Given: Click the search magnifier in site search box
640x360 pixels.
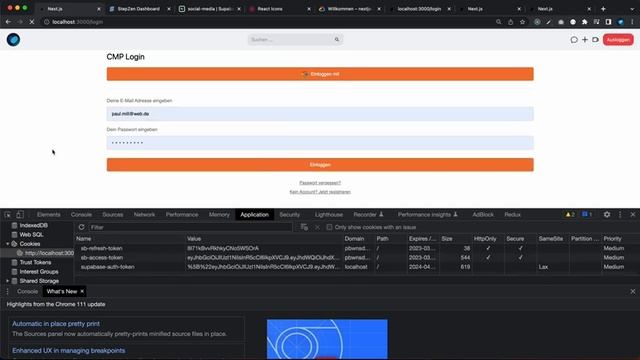Looking at the screenshot, I should (x=337, y=40).
